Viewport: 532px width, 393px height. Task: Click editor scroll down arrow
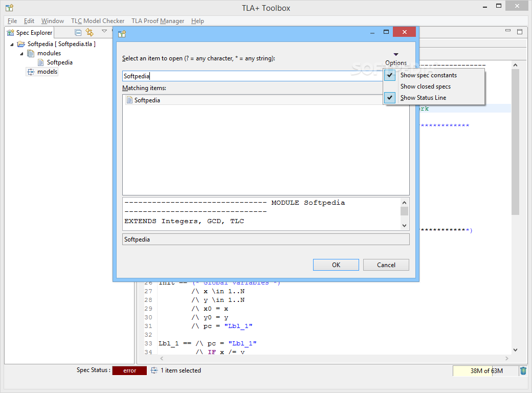[516, 350]
